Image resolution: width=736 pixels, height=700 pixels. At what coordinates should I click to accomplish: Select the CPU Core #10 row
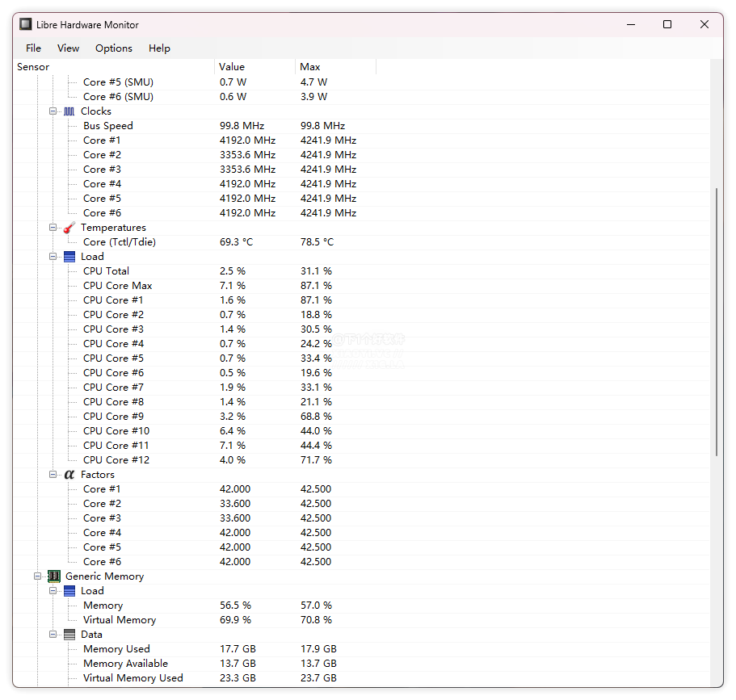tap(361, 431)
